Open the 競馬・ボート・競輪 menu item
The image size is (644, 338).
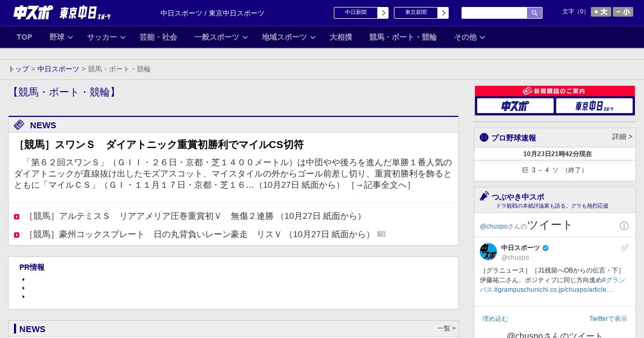(403, 37)
